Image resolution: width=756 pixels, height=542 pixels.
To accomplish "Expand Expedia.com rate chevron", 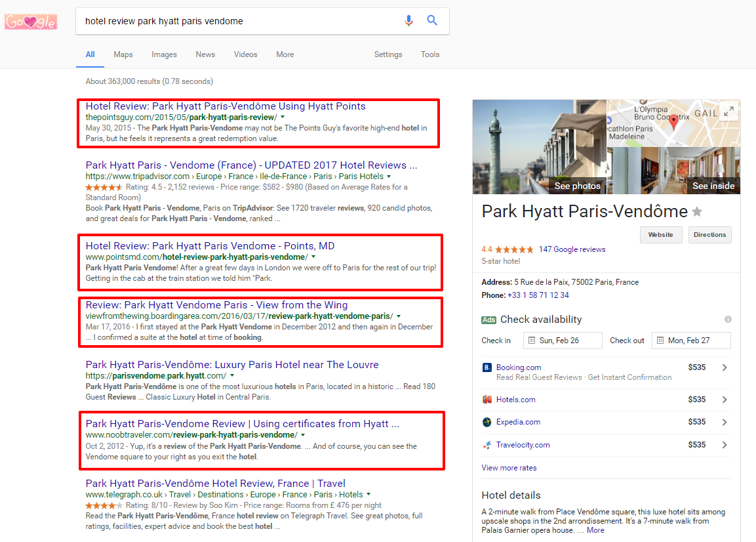I will click(724, 422).
